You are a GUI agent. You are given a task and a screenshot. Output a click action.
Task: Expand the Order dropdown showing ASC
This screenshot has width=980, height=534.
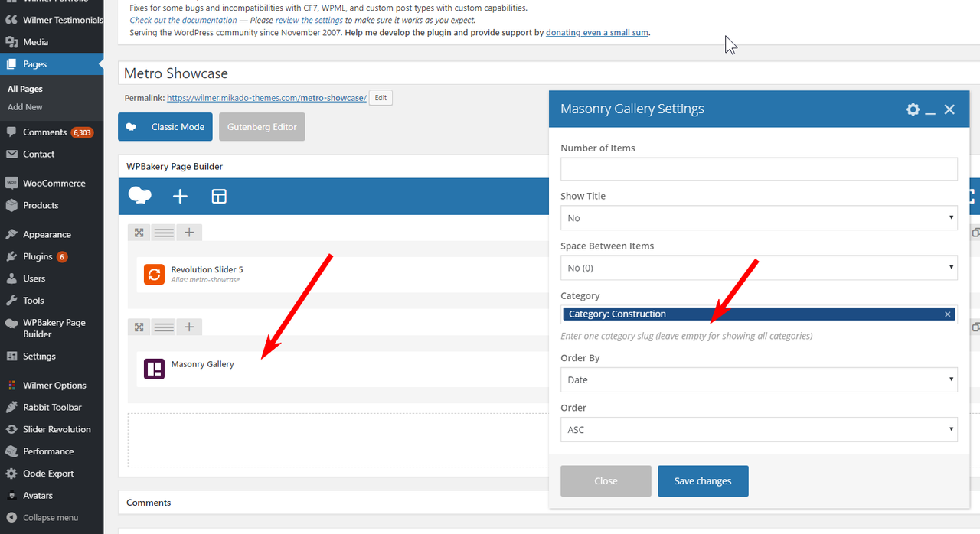(x=759, y=430)
